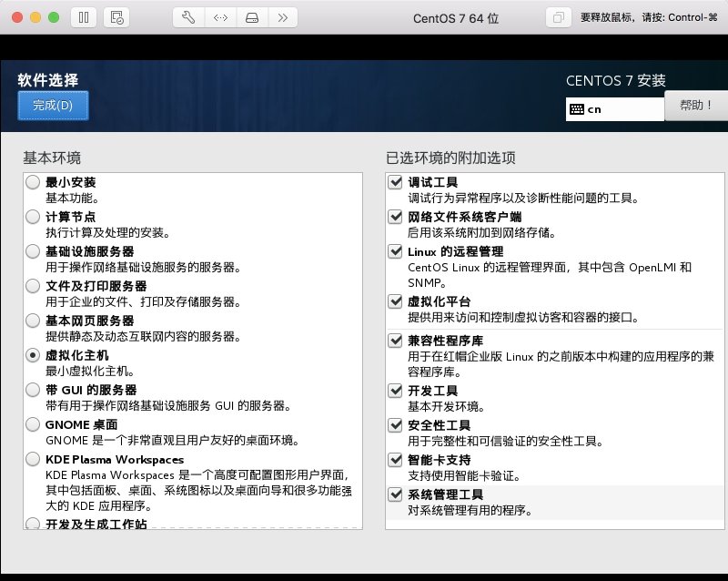Toggle 虚拟化平台 checkbox
The image size is (728, 581).
(x=395, y=301)
